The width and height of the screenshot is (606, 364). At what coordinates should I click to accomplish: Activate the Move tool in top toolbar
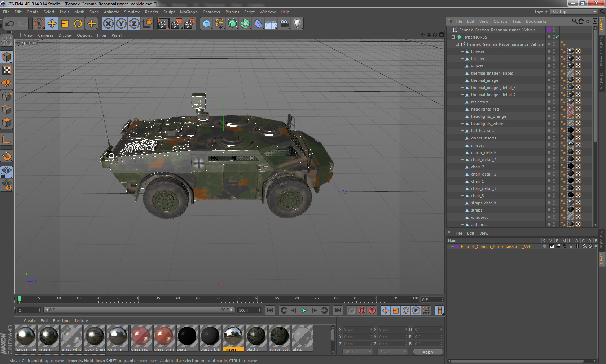tap(52, 24)
